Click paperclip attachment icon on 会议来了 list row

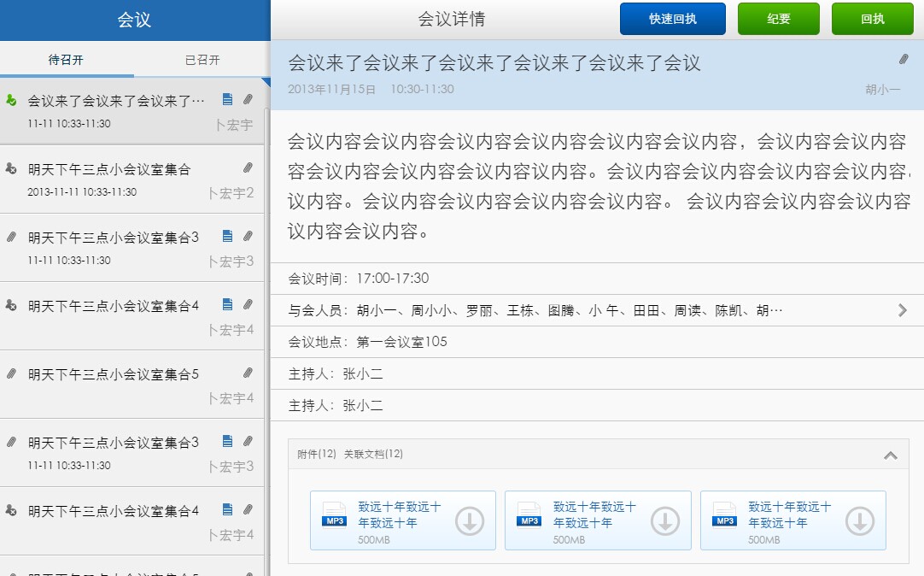click(x=249, y=100)
